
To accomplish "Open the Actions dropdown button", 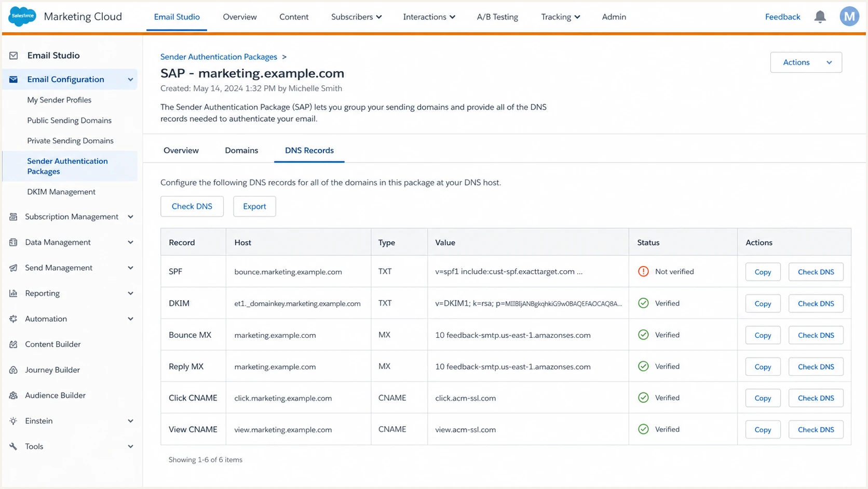I will pyautogui.click(x=806, y=62).
